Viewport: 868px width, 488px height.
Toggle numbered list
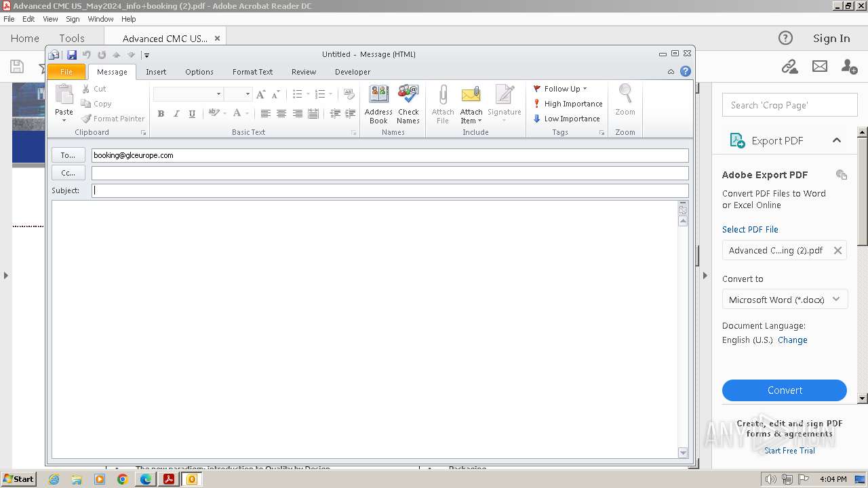click(320, 94)
